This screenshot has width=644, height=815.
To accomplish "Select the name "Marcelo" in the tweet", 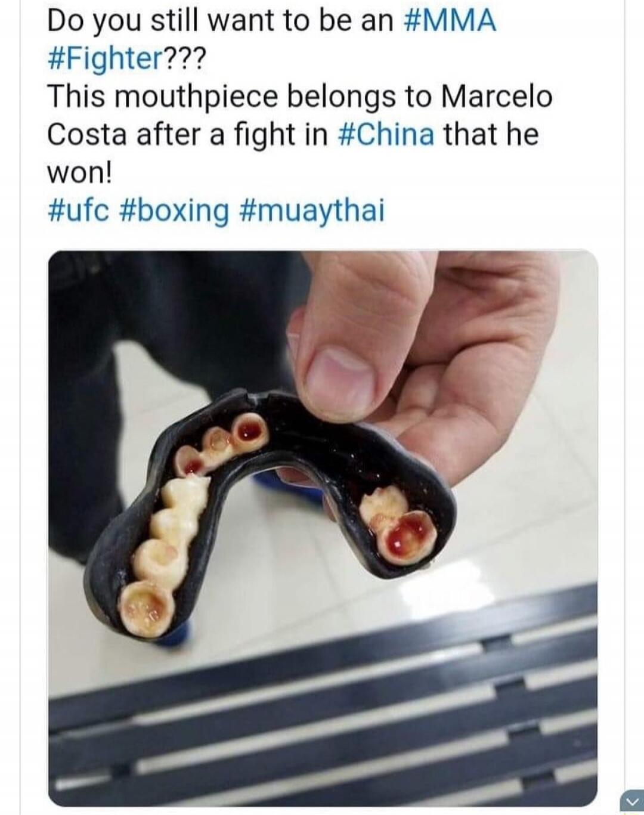I will coord(497,95).
